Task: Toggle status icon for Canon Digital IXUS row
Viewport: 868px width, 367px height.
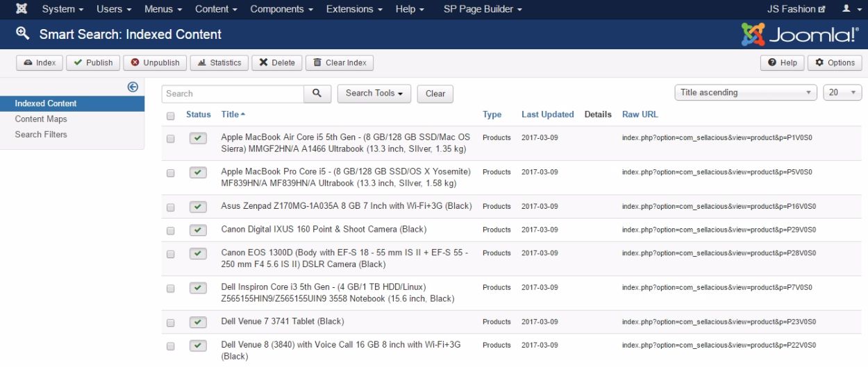Action: (x=198, y=230)
